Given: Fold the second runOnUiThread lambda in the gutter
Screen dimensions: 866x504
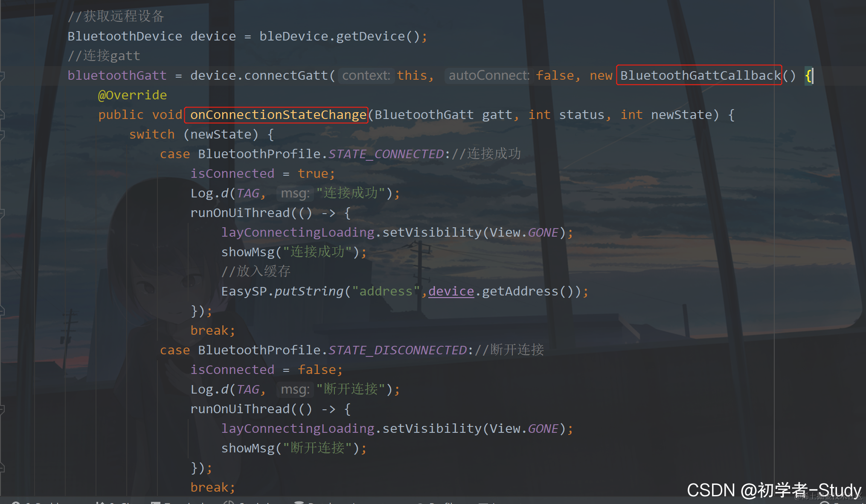Looking at the screenshot, I should 2,409.
